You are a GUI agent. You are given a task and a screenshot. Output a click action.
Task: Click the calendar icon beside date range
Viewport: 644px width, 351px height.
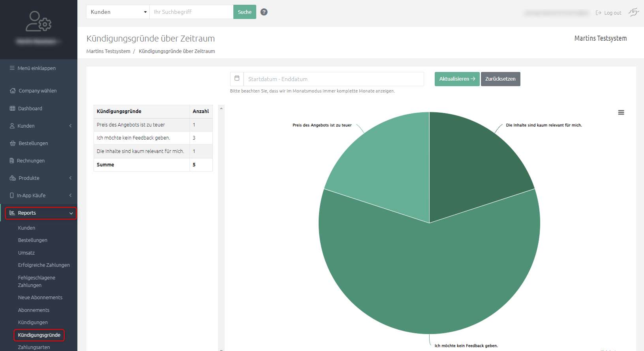pos(237,79)
